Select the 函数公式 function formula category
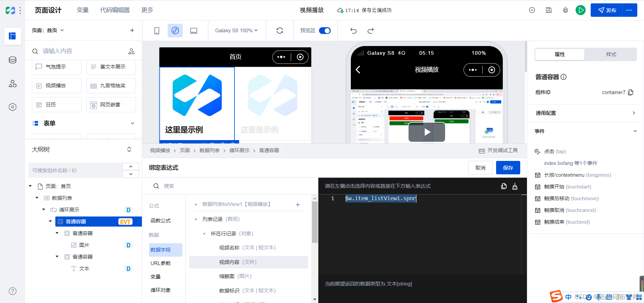 coord(161,221)
